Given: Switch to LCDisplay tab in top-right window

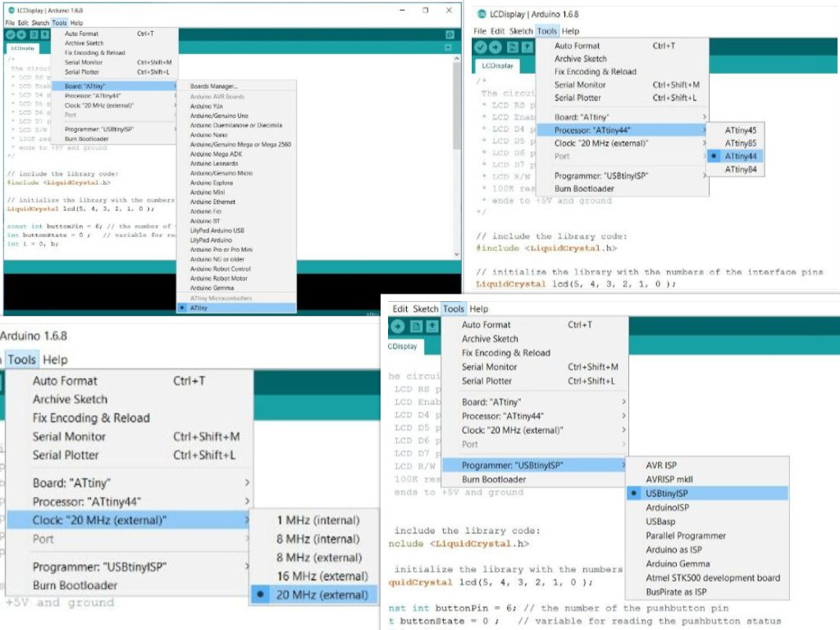Looking at the screenshot, I should point(497,66).
